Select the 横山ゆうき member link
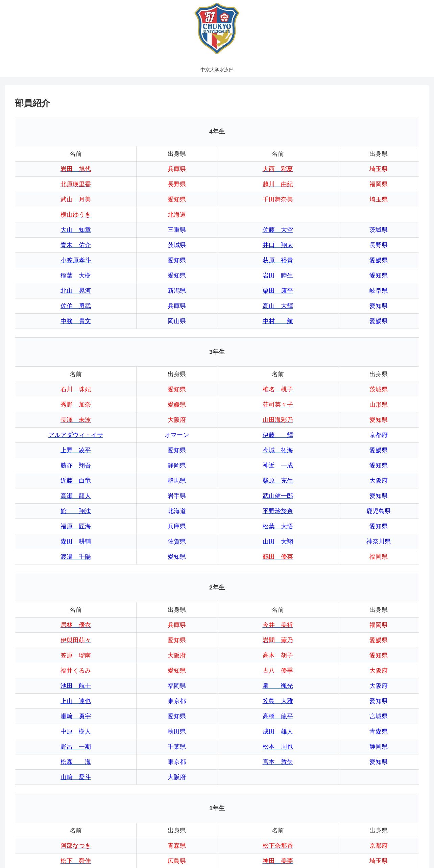 [76, 215]
